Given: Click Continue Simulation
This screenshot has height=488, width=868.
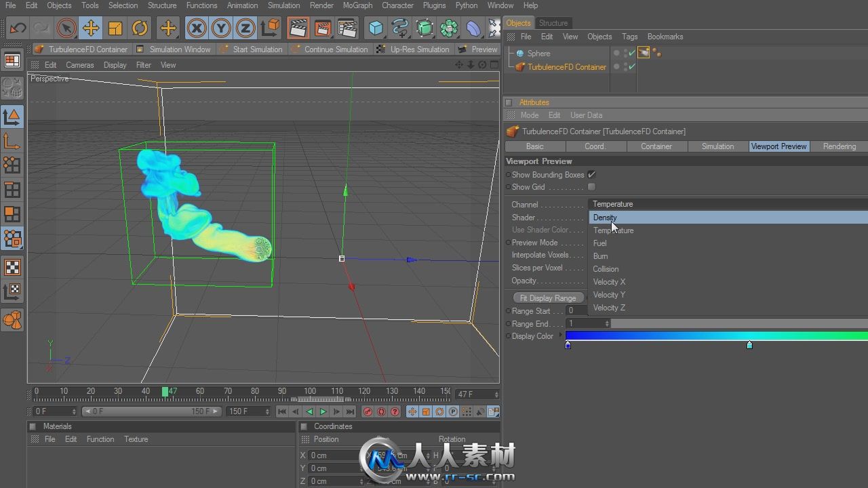Looking at the screenshot, I should tap(329, 49).
